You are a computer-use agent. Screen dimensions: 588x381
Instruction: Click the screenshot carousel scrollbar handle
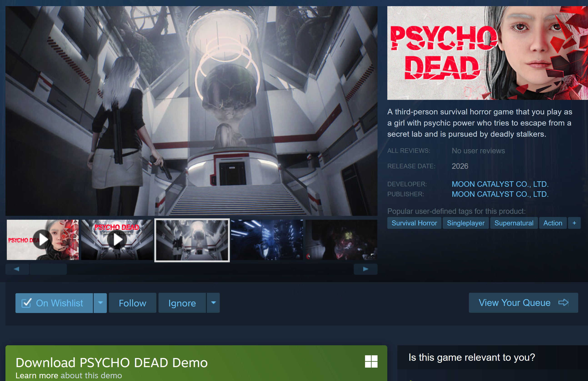click(x=48, y=269)
